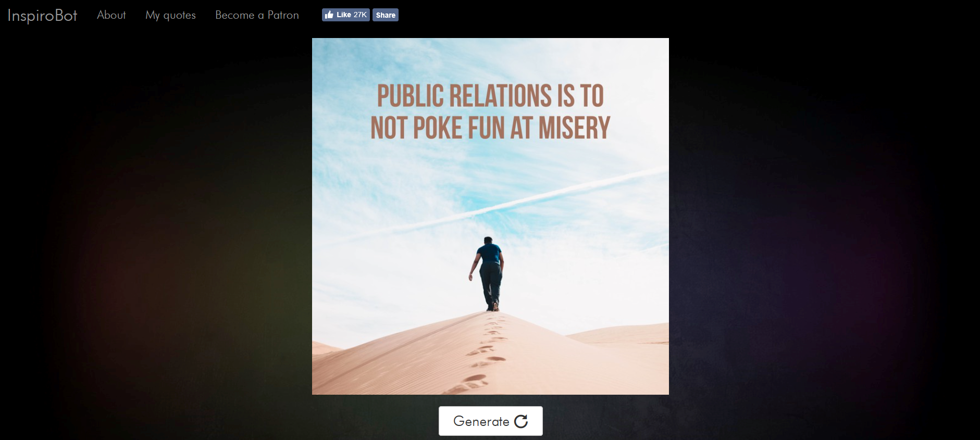The height and width of the screenshot is (440, 980).
Task: Like the page with the Like 27K button
Action: pyautogui.click(x=346, y=15)
